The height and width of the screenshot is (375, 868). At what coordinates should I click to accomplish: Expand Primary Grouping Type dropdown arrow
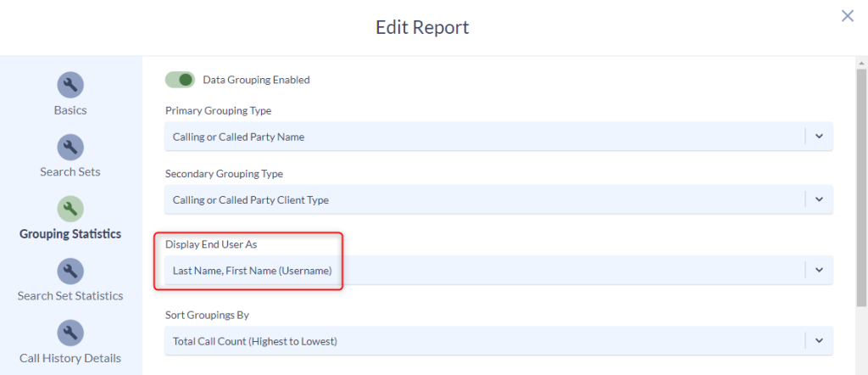[x=820, y=137]
